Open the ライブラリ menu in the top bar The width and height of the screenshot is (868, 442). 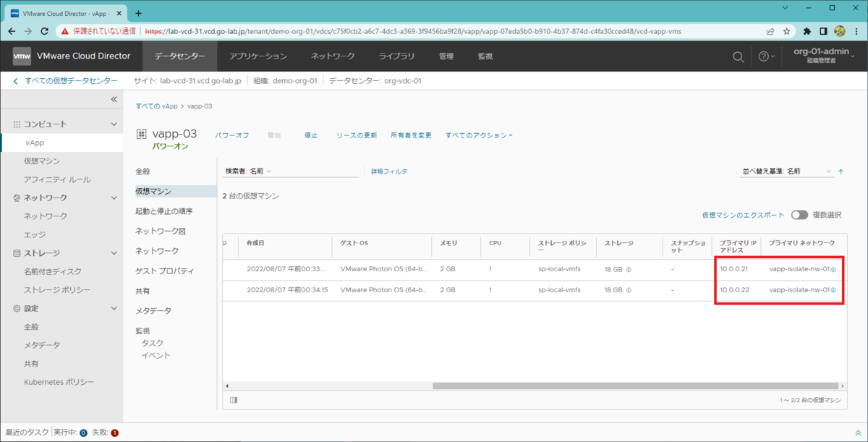click(x=395, y=56)
